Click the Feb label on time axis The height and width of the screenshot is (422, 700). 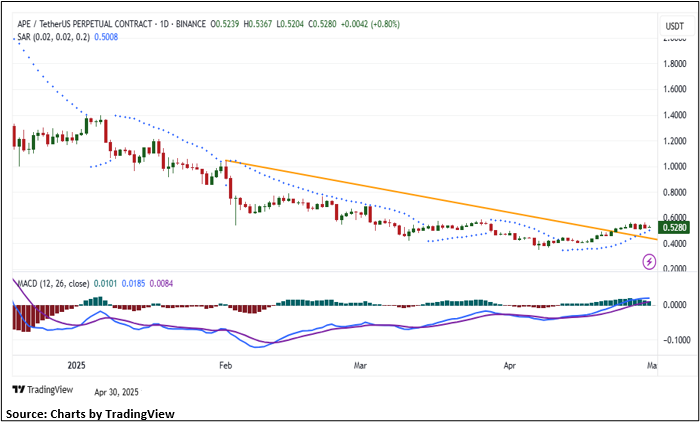[225, 366]
